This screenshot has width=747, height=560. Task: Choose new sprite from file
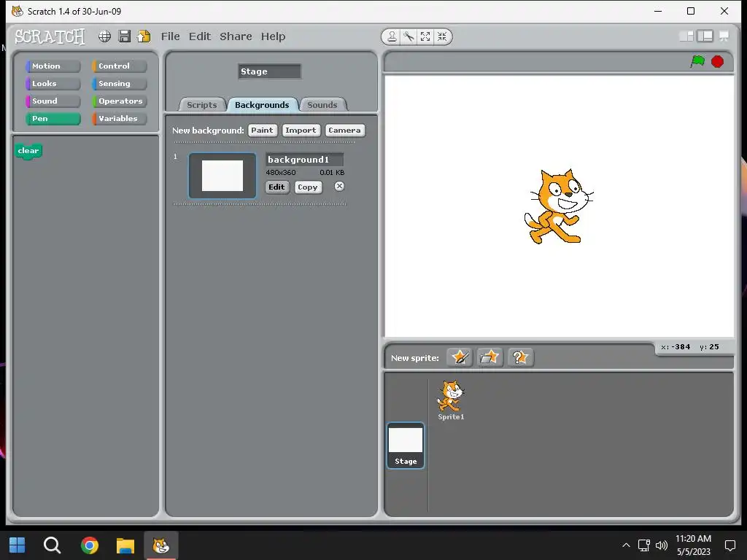489,357
